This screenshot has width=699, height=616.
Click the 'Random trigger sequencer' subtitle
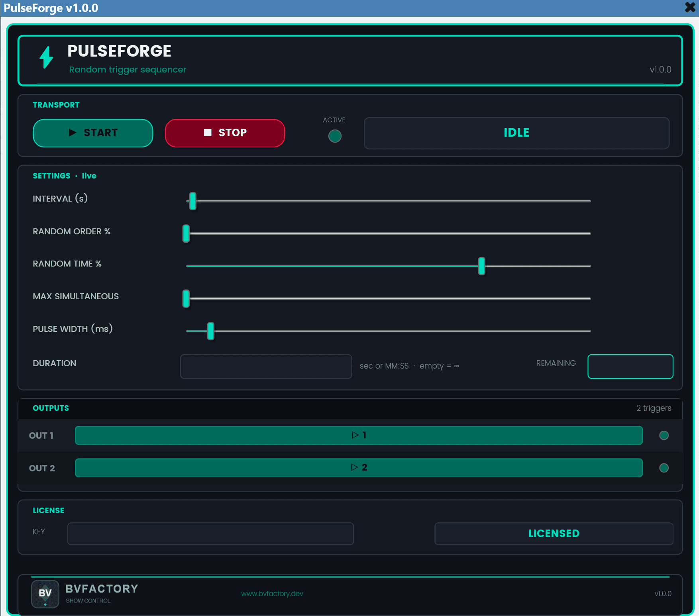click(128, 70)
